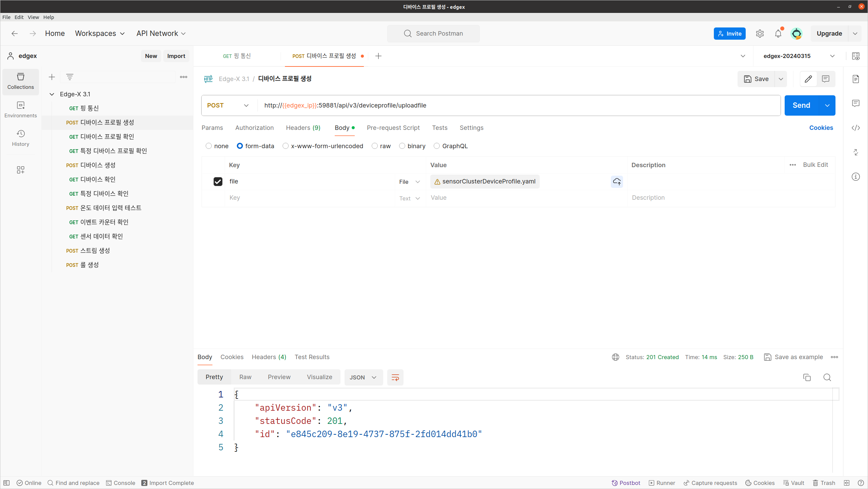The width and height of the screenshot is (868, 489).
Task: Open the Send button dropdown arrow
Action: 827,105
